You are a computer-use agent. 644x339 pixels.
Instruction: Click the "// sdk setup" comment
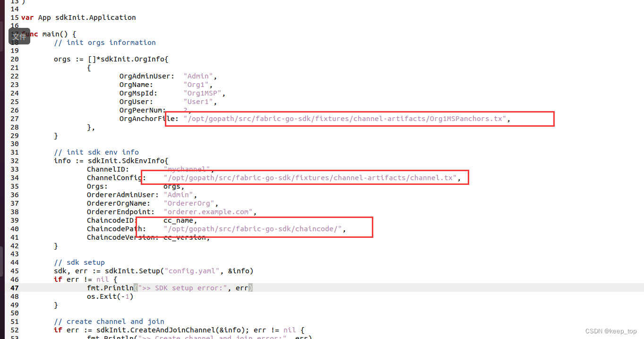[x=79, y=262]
